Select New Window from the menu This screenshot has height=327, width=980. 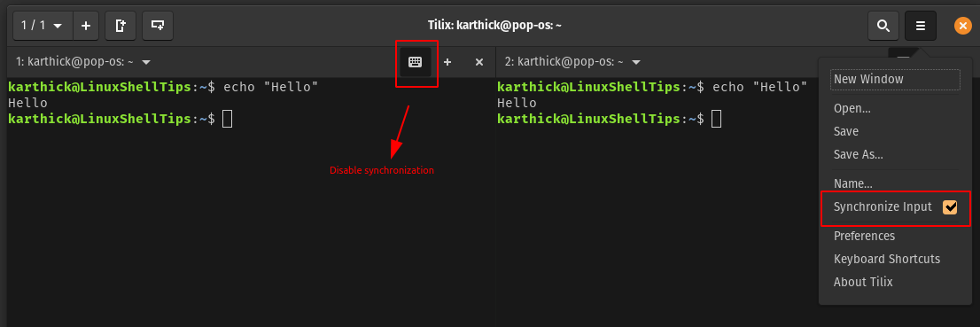click(x=895, y=80)
